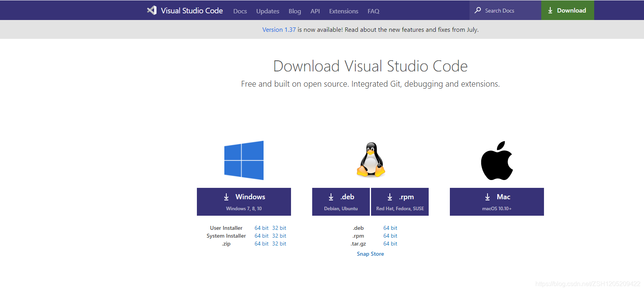Click the 'User Installer' label

coord(226,228)
